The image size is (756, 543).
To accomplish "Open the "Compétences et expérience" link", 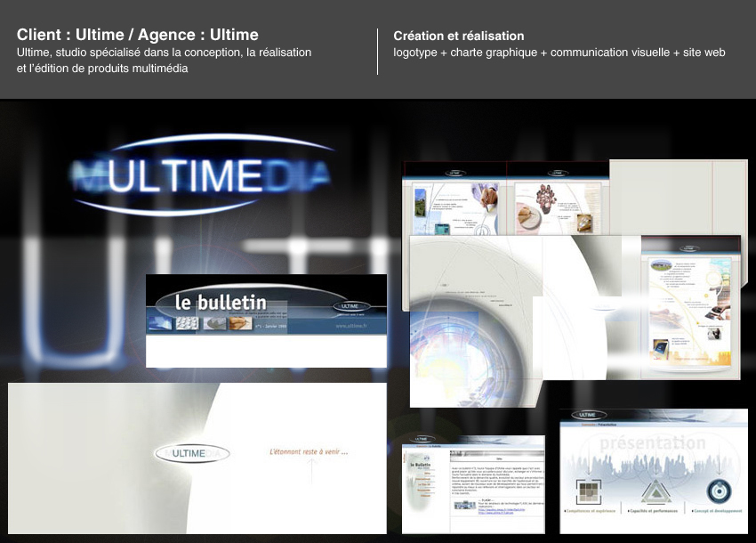I will click(590, 511).
